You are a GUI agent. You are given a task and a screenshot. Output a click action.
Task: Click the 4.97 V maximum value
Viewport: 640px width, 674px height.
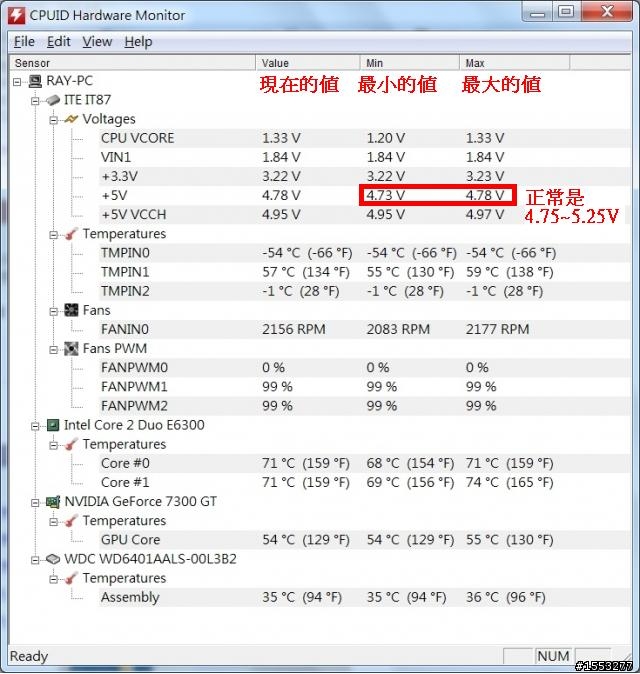click(x=485, y=214)
